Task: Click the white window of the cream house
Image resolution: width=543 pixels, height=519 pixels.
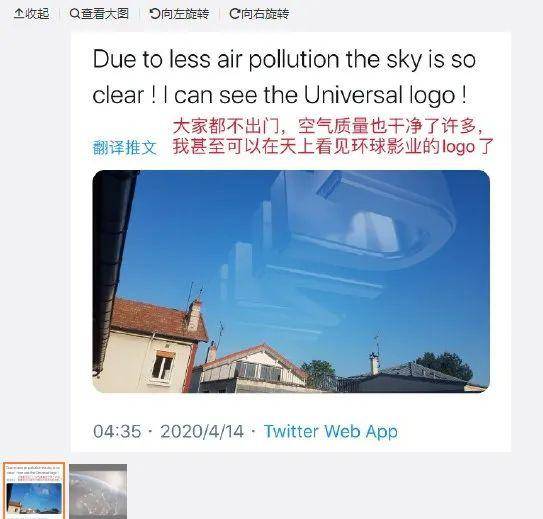Action: click(x=162, y=366)
